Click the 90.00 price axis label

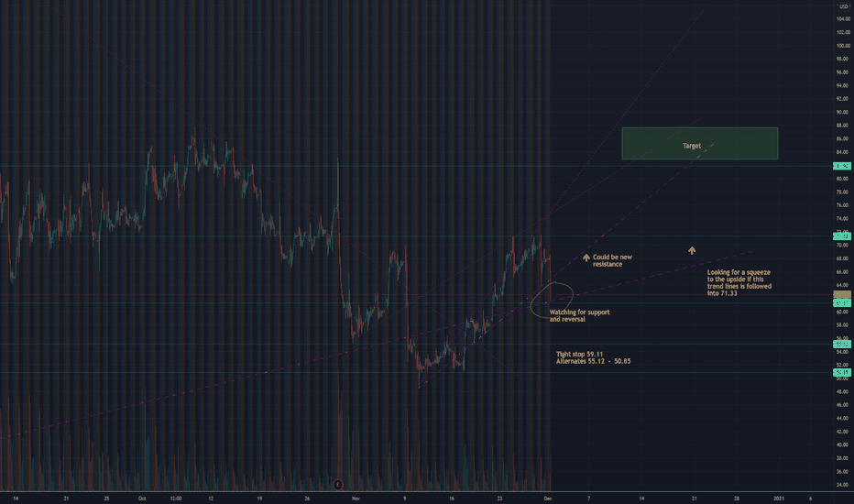click(843, 112)
